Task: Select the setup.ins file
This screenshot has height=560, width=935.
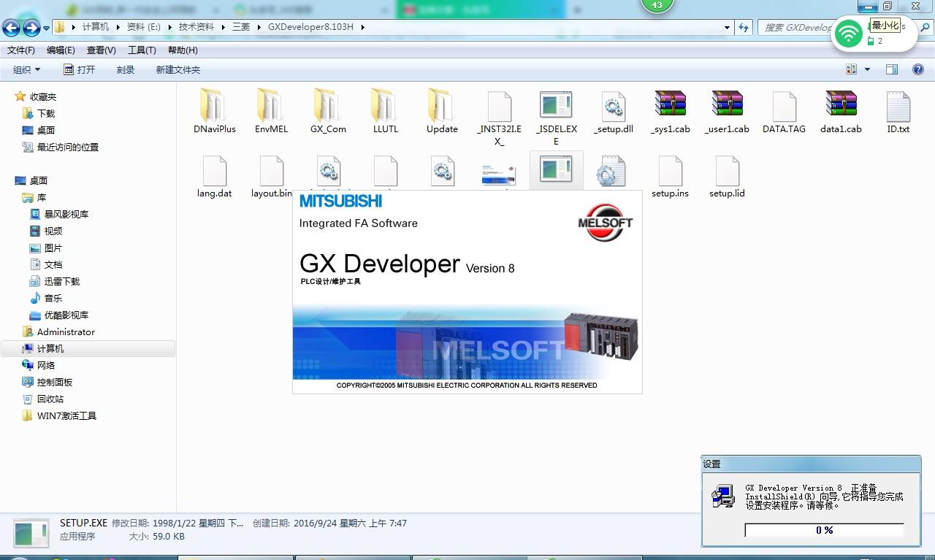Action: click(x=670, y=177)
